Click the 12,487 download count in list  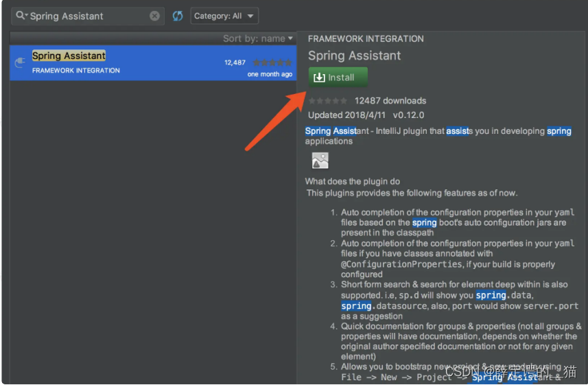pyautogui.click(x=235, y=62)
